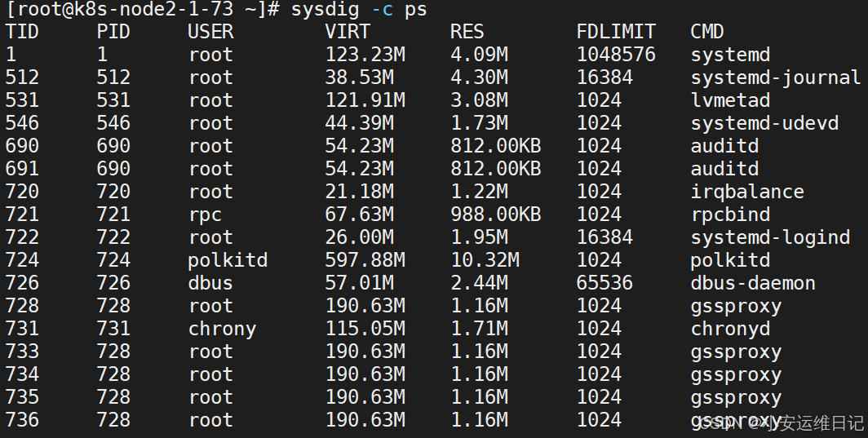Click 190.63M in the TID 735 row
The image size is (868, 438).
[365, 397]
